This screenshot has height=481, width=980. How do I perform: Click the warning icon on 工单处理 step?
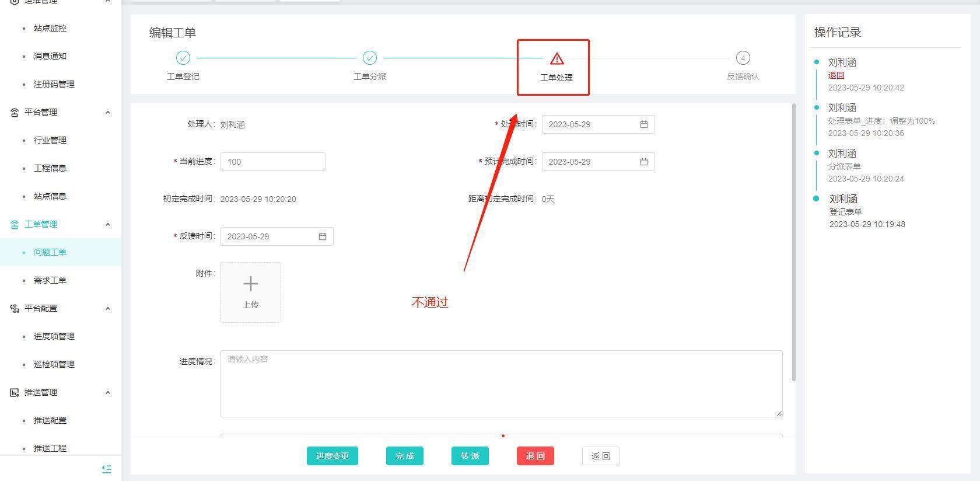[x=556, y=58]
